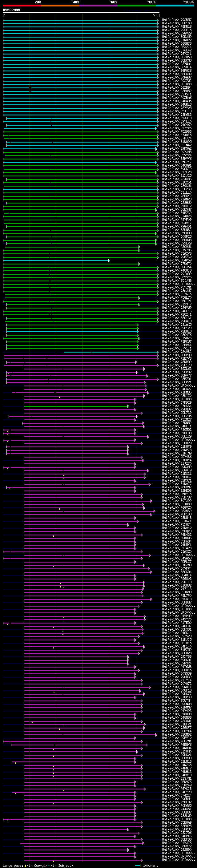
Task: Open hit UniRef100_C8X5S9
Action: click(x=177, y=511)
